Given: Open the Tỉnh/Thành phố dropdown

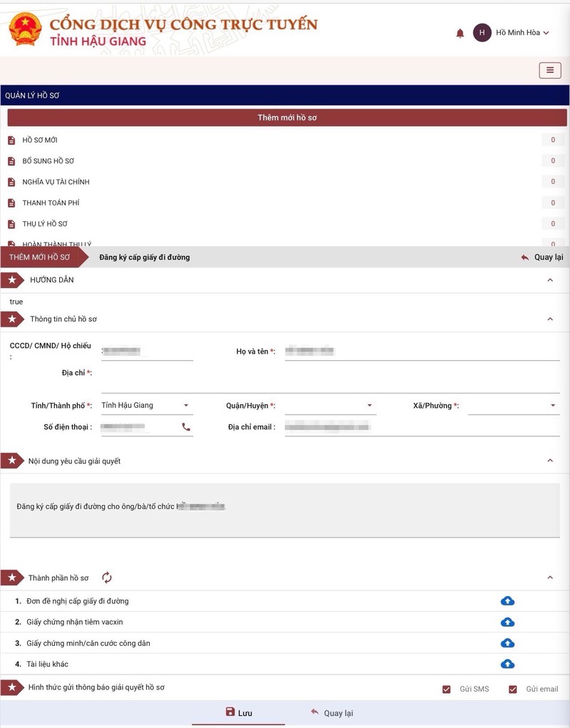Looking at the screenshot, I should [146, 406].
